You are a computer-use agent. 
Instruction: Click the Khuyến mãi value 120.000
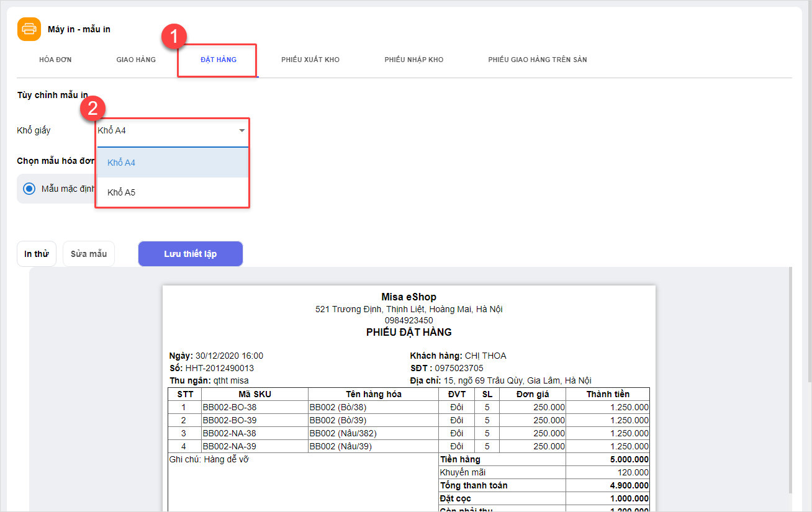pos(633,472)
